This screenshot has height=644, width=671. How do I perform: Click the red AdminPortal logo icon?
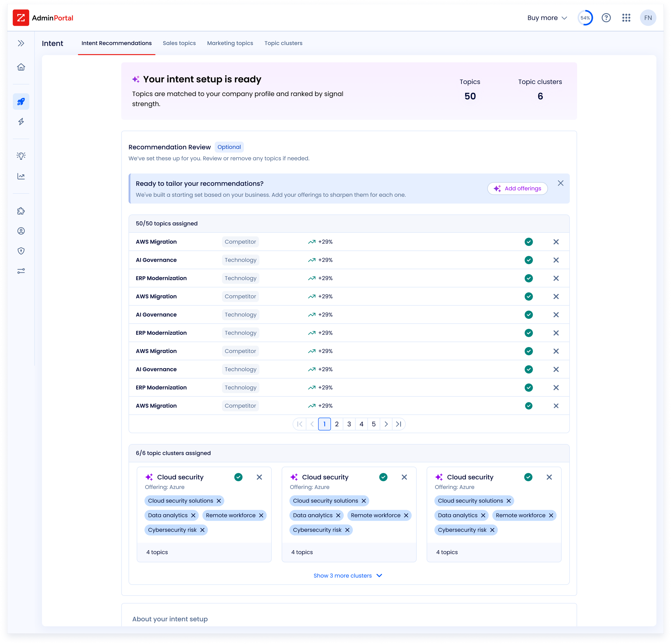pyautogui.click(x=21, y=18)
